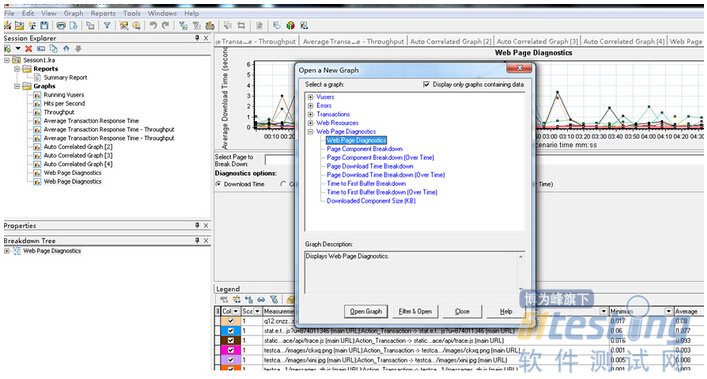This screenshot has width=707, height=379.
Task: Click Summary Report document icon in tree
Action: point(37,78)
